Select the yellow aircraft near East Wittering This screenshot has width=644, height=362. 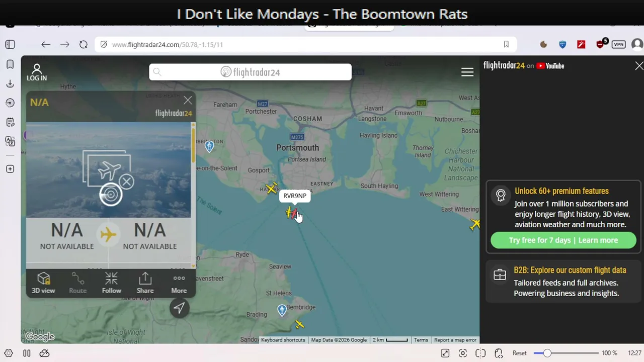(475, 224)
